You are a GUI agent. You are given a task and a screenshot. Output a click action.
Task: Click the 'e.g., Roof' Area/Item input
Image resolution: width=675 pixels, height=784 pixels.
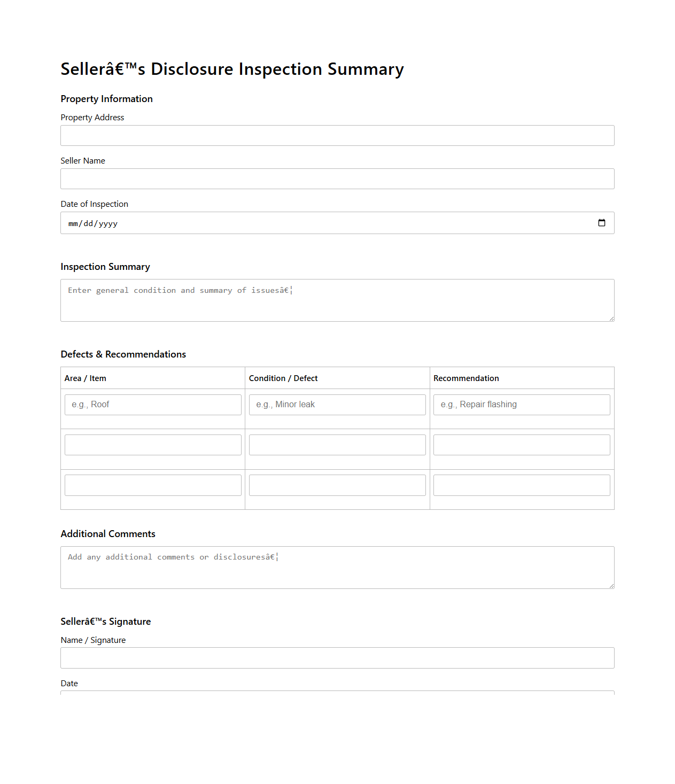coord(152,405)
